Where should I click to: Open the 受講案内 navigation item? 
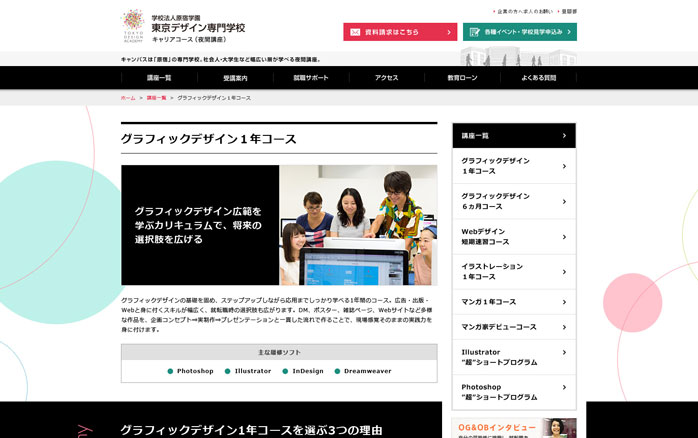(x=235, y=78)
